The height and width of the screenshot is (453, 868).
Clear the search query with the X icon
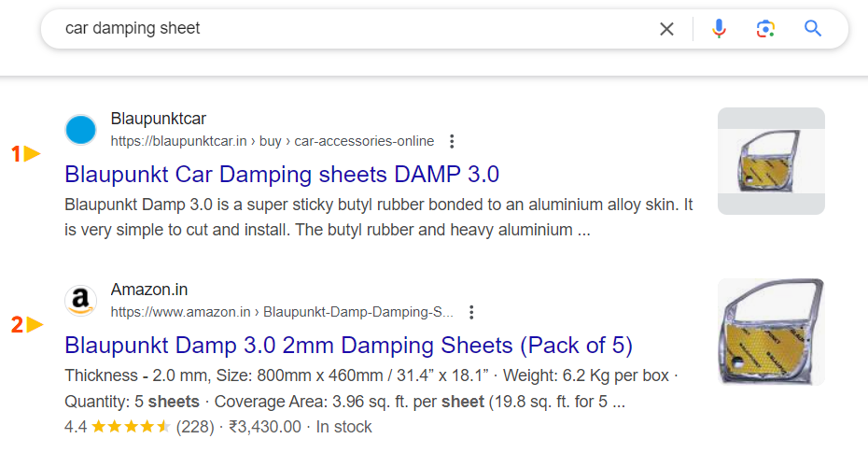click(x=666, y=29)
